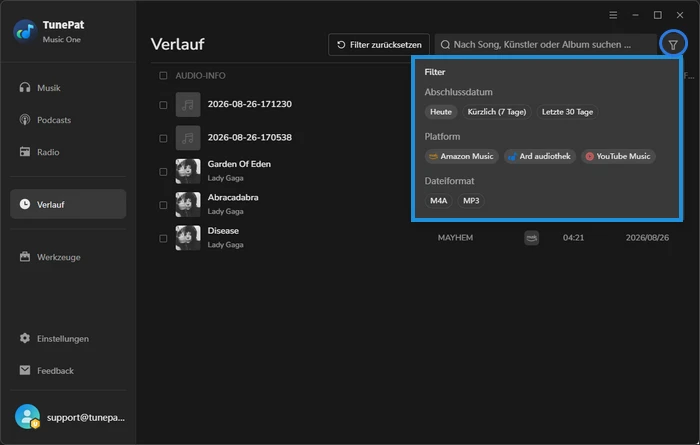
Task: Check the 2026-08-26-171230 row checkbox
Action: click(163, 105)
